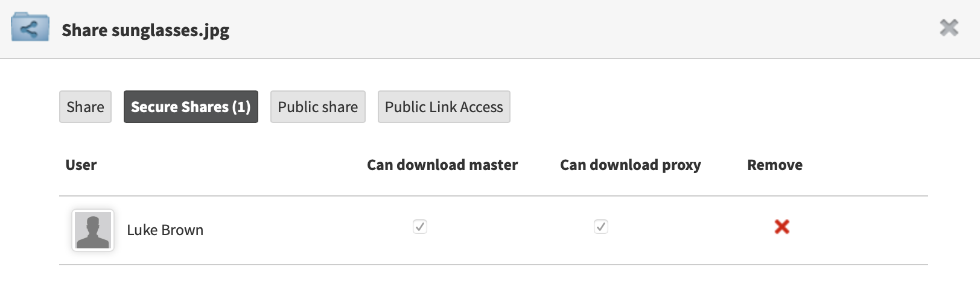Toggle Can download master for Luke Brown
Screen dimensions: 980x299
pyautogui.click(x=420, y=227)
